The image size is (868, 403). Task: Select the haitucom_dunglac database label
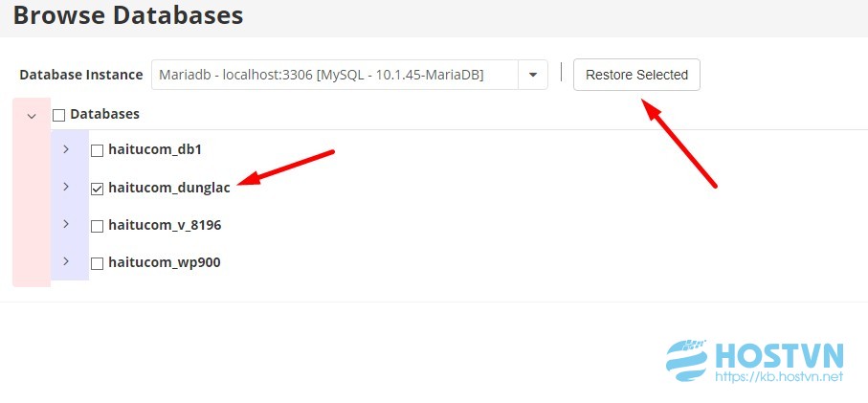click(169, 188)
